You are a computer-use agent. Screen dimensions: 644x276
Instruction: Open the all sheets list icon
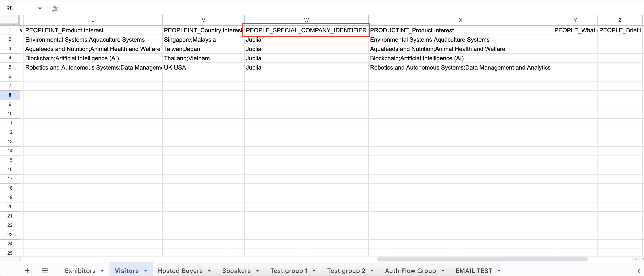[x=45, y=270]
